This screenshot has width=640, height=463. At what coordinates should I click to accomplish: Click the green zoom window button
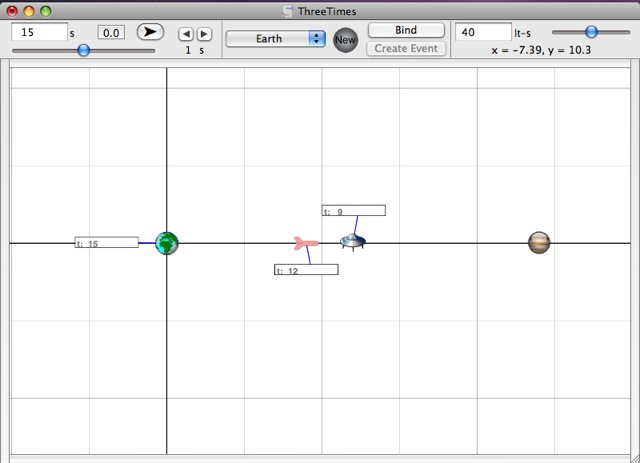click(46, 11)
